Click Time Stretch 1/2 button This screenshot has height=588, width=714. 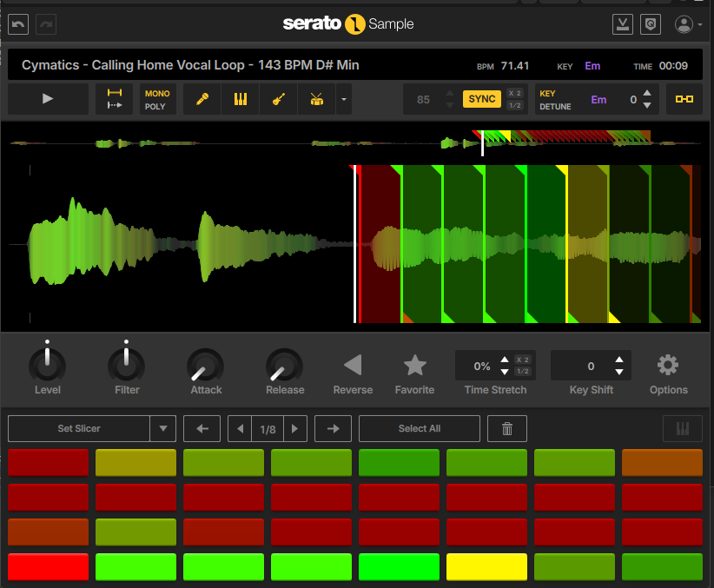click(523, 371)
